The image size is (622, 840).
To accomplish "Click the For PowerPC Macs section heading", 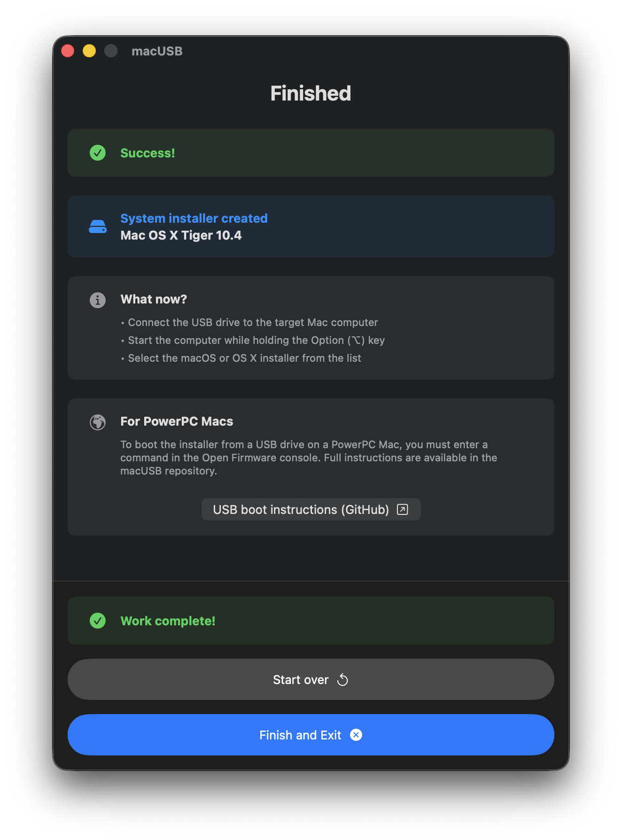I will coord(177,421).
